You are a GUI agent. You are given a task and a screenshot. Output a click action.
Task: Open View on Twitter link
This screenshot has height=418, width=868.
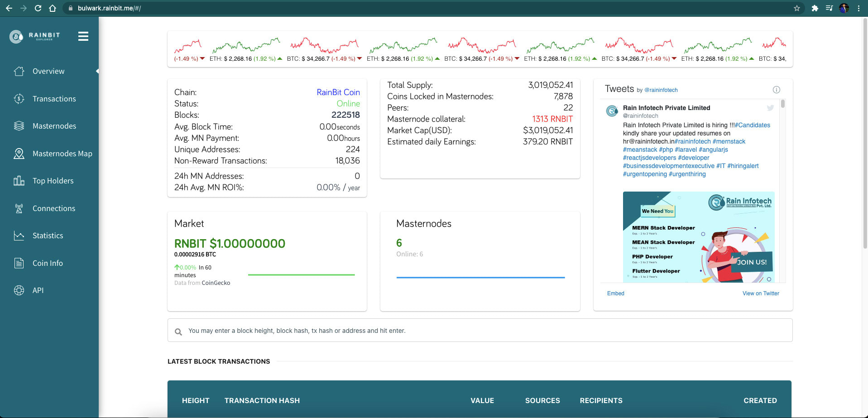tap(761, 293)
